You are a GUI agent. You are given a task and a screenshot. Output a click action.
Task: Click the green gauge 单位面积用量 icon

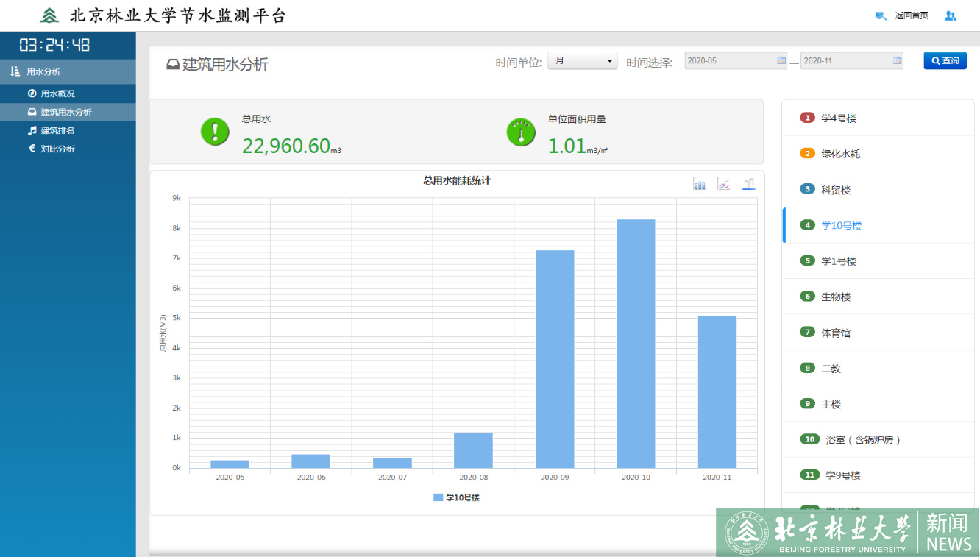pos(521,132)
